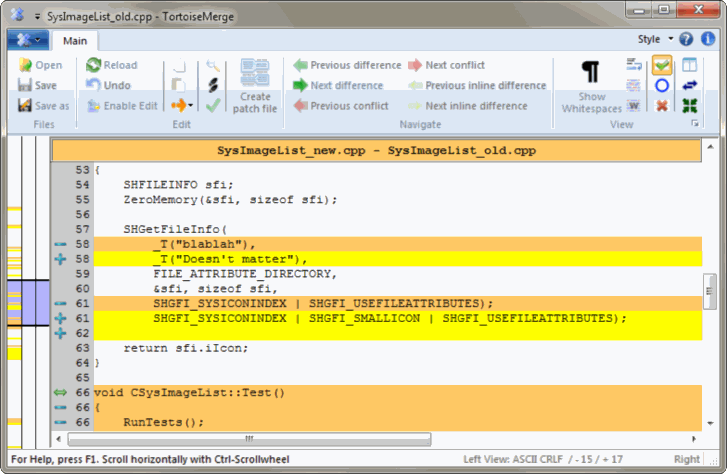This screenshot has width=727, height=474.
Task: Open the Style dropdown
Action: tap(654, 40)
